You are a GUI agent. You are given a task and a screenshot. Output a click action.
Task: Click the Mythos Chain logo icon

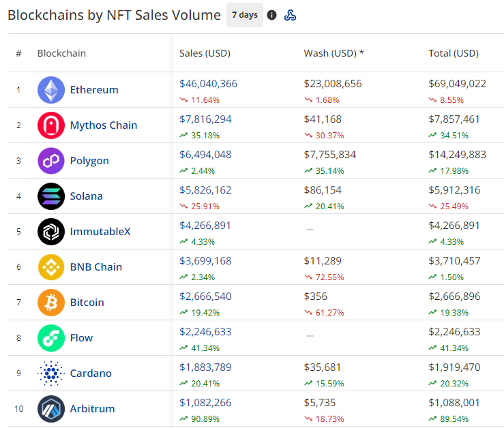click(51, 125)
